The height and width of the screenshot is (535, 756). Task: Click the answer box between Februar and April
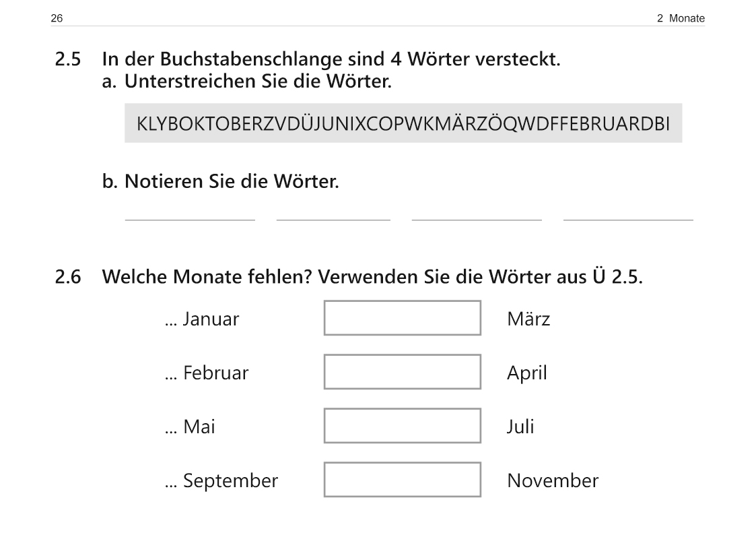[402, 372]
